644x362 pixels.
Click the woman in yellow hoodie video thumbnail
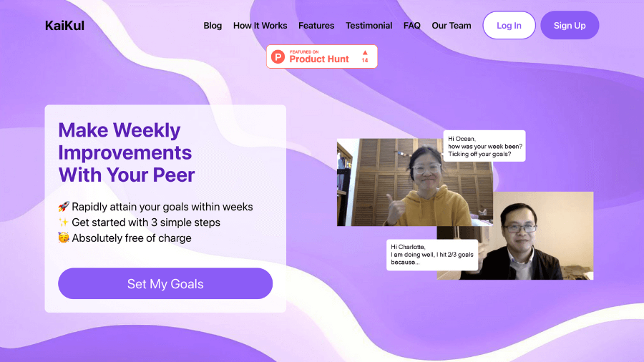point(415,182)
